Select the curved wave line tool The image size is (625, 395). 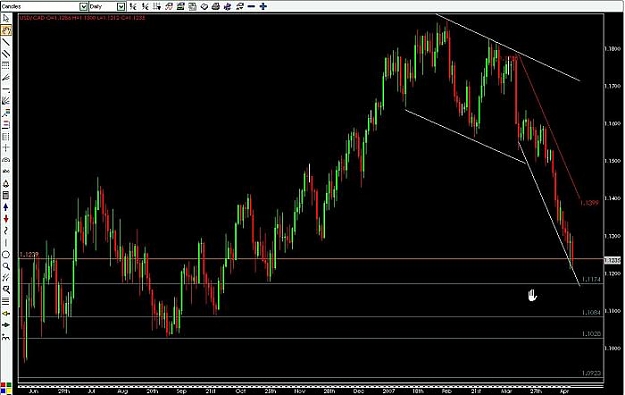[x=6, y=231]
